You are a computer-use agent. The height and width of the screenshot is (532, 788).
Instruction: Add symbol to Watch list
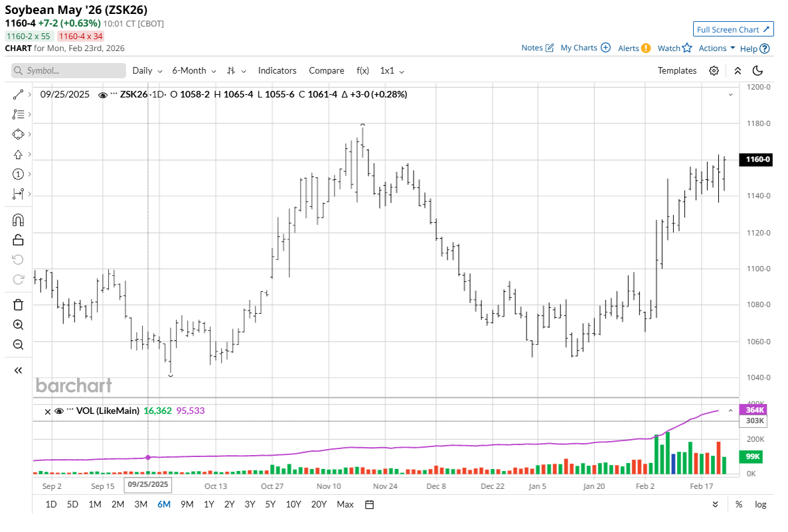click(x=675, y=48)
